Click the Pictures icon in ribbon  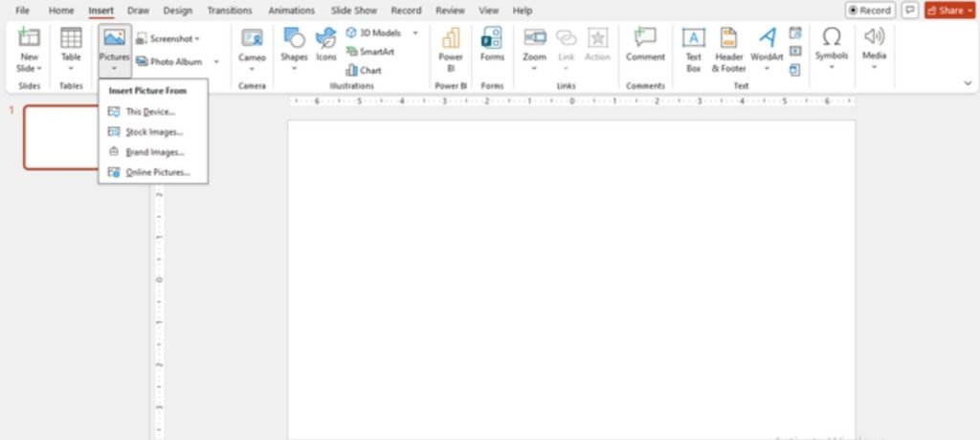coord(115,37)
